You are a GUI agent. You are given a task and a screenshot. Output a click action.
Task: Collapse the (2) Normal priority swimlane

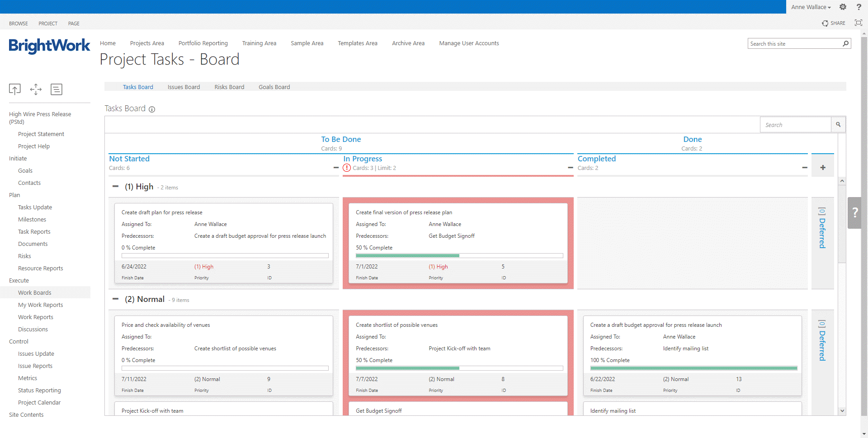pyautogui.click(x=116, y=299)
